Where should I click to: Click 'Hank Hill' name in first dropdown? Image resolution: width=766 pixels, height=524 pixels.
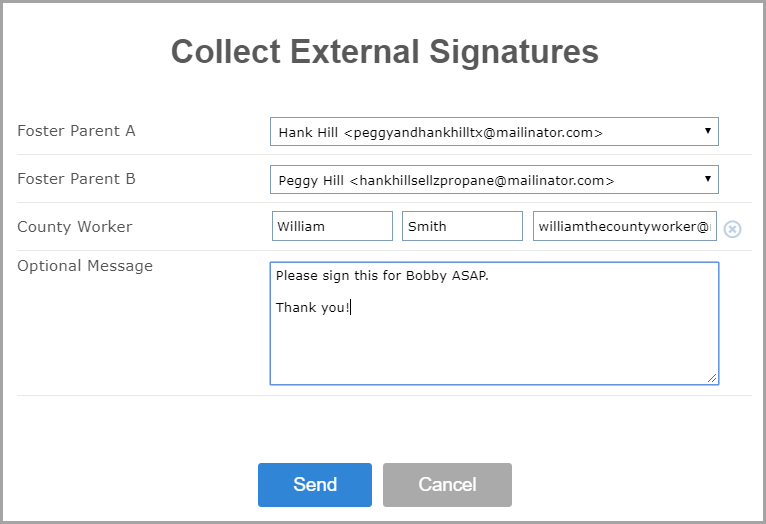click(308, 132)
